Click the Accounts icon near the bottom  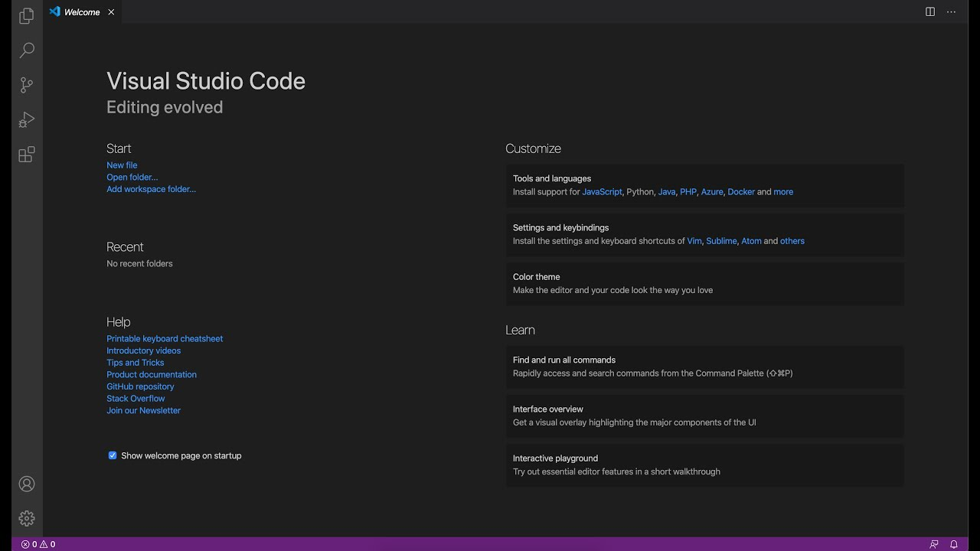click(x=27, y=484)
